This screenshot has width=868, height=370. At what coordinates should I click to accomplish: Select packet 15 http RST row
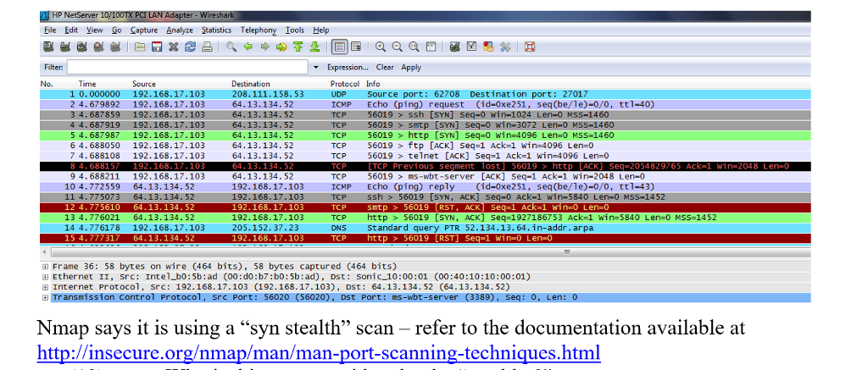[426, 239]
